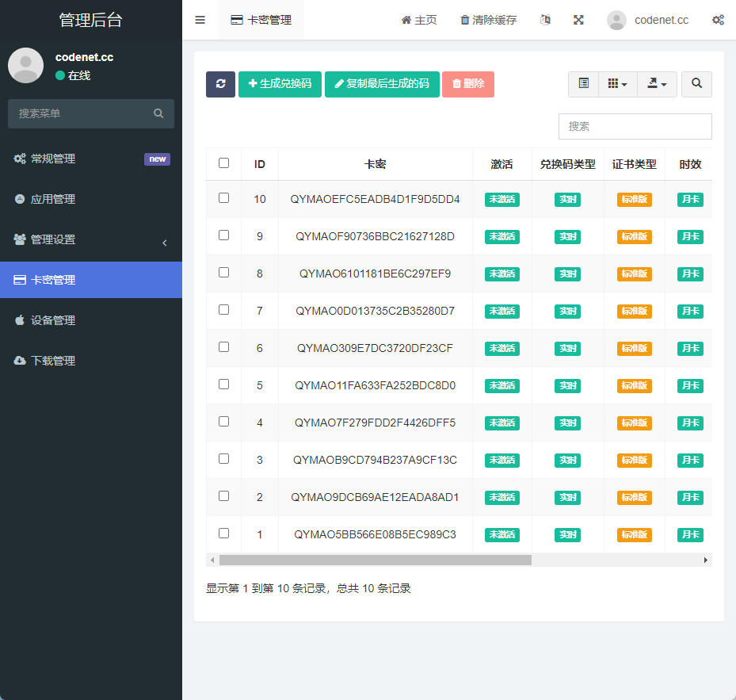736x700 pixels.
Task: Select the header select-all checkbox
Action: (x=224, y=163)
